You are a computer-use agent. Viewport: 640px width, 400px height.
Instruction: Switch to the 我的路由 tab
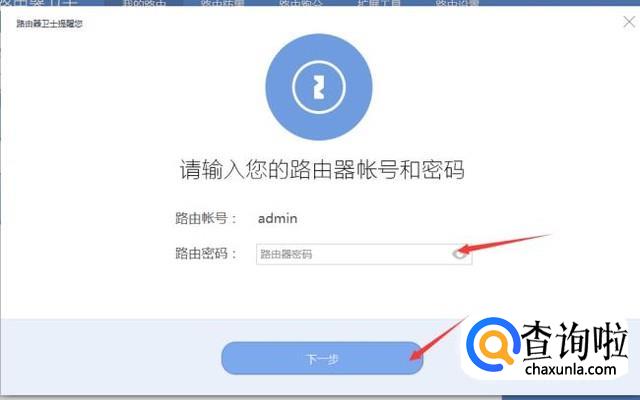(144, 3)
